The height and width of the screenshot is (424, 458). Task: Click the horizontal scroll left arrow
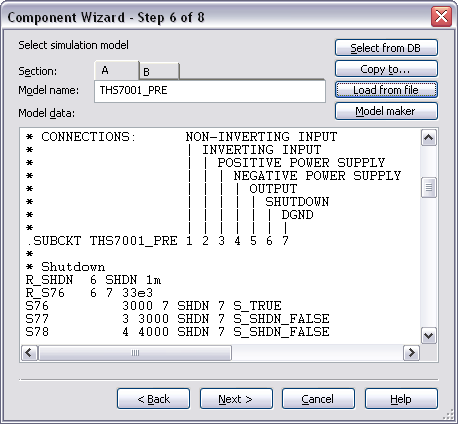pyautogui.click(x=29, y=353)
